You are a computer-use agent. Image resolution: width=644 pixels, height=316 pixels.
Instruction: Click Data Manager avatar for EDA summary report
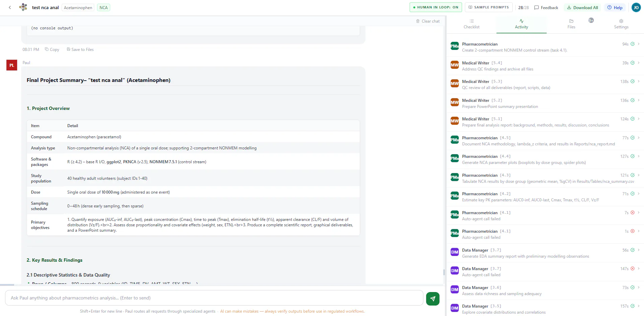tap(455, 252)
